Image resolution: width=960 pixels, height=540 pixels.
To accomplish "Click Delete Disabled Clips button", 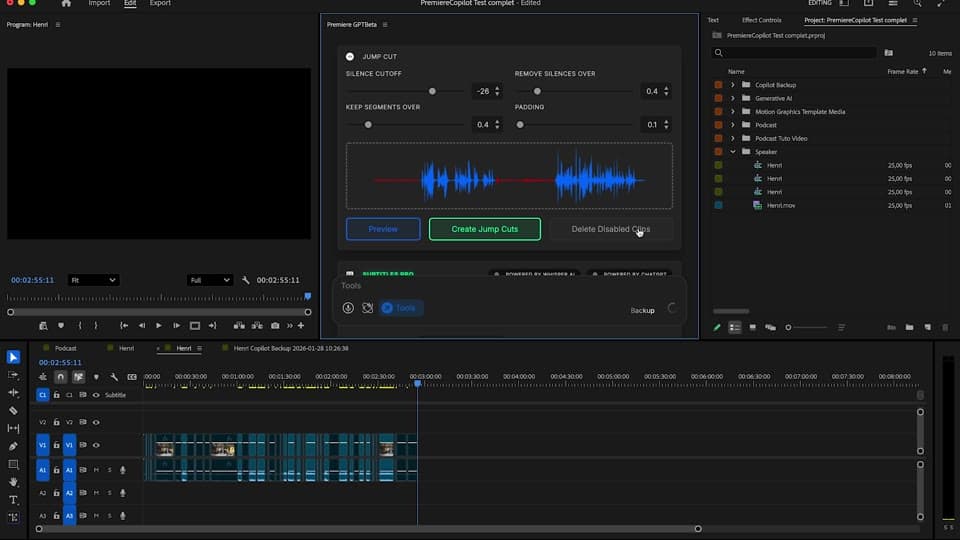I will pyautogui.click(x=610, y=229).
